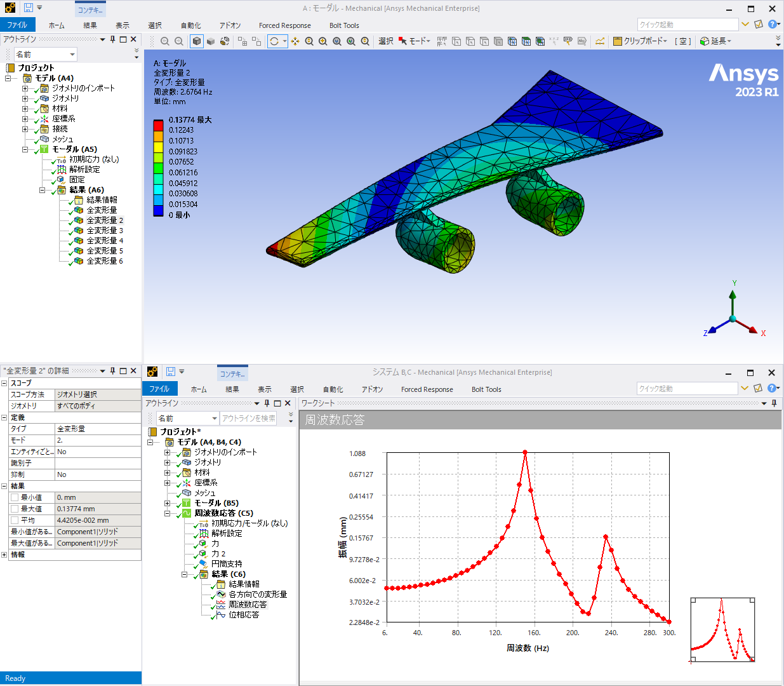Collapse モーダル (A5) tree node
784x686 pixels.
[25, 149]
